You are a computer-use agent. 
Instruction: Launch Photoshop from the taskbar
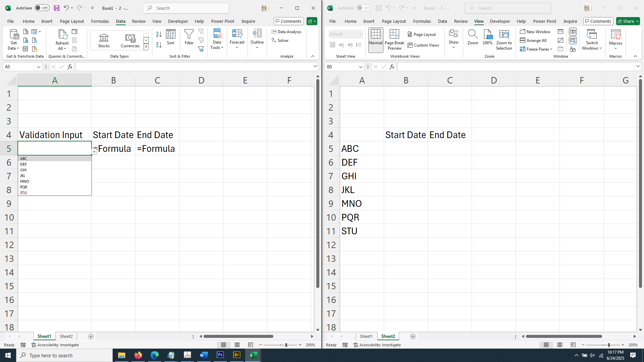pos(220,355)
